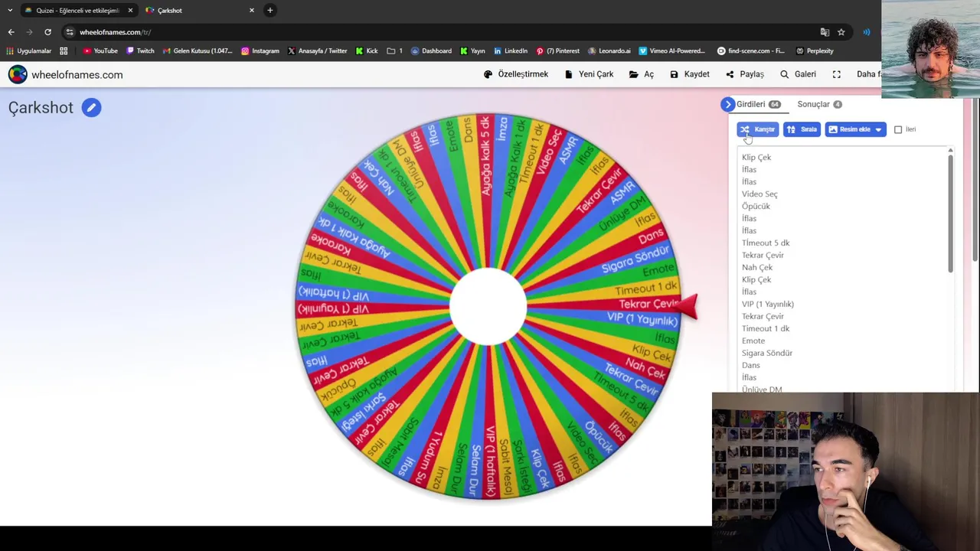Click Kaydet to save the wheel
Screen dimensions: 980x551
click(690, 74)
